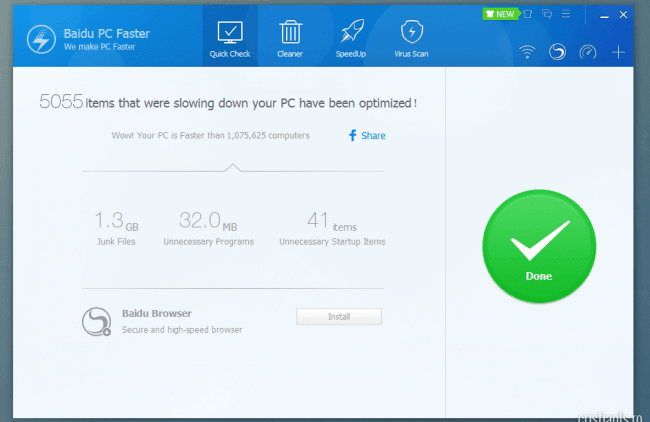
Task: Open the main menu hamburger icon
Action: click(x=566, y=14)
